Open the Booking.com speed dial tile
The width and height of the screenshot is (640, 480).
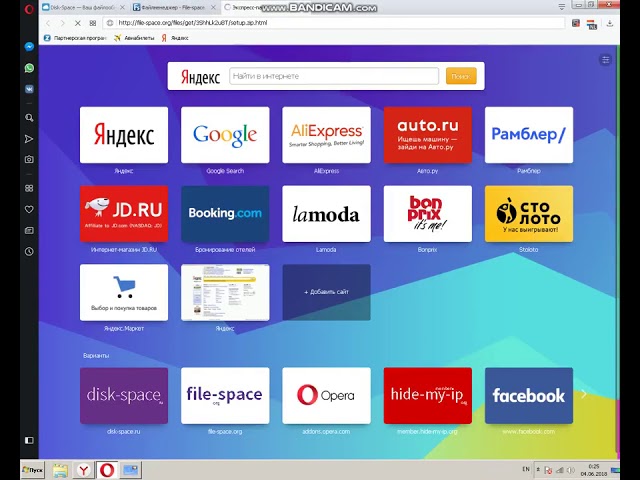(x=225, y=214)
